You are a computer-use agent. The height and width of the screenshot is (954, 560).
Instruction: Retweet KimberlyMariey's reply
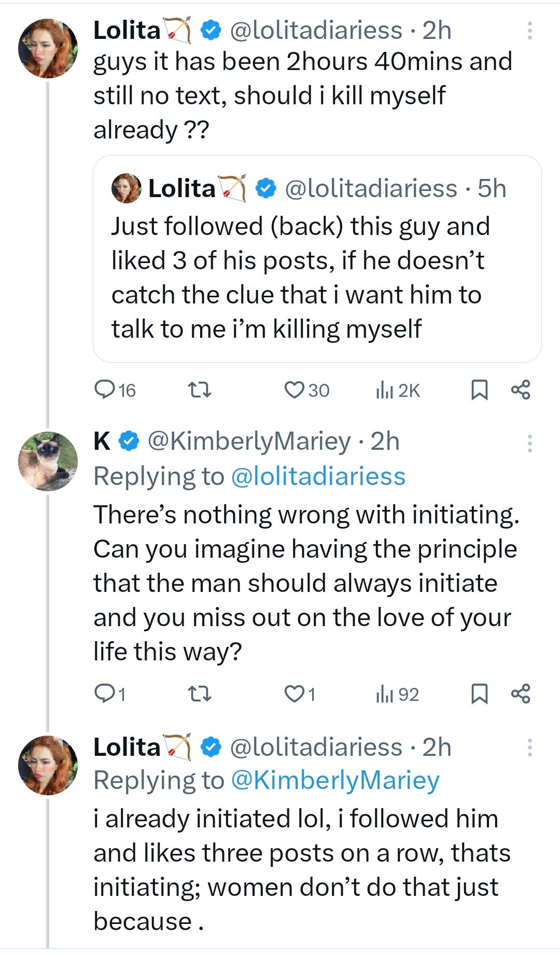coord(199,694)
